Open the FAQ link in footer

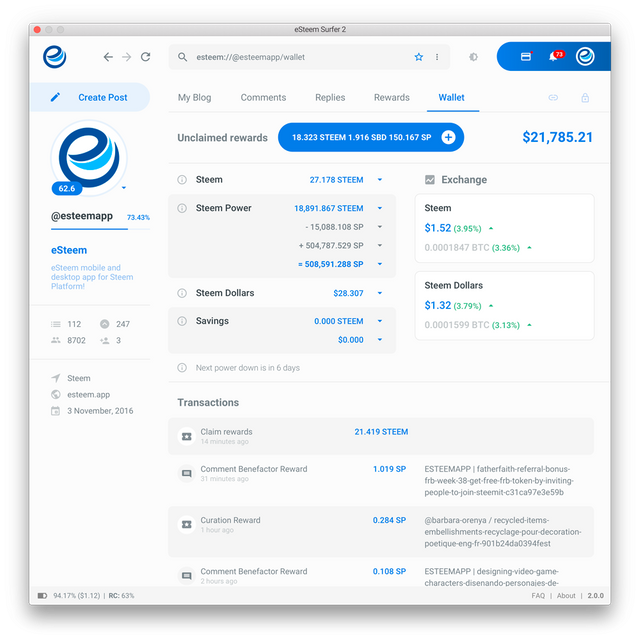click(538, 596)
